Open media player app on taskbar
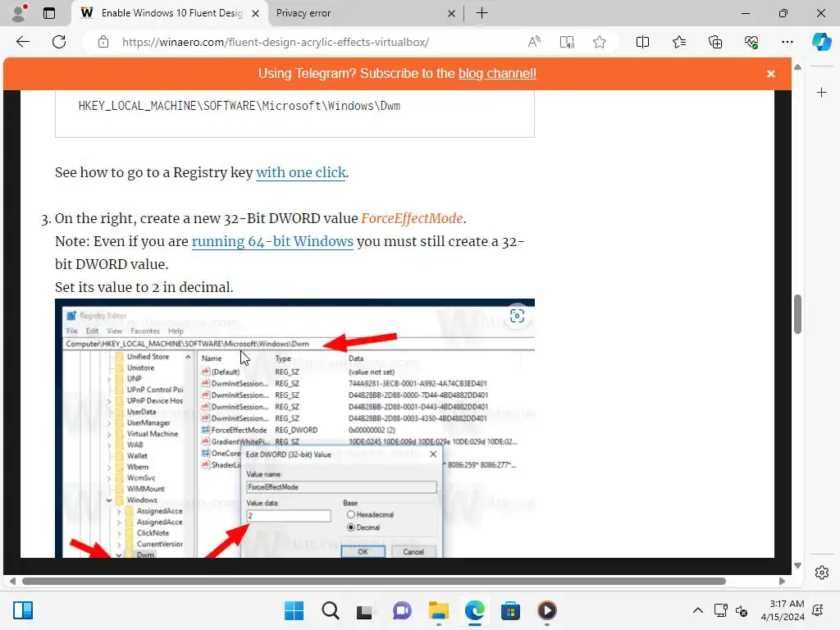Viewport: 840px width, 630px height. (x=546, y=610)
